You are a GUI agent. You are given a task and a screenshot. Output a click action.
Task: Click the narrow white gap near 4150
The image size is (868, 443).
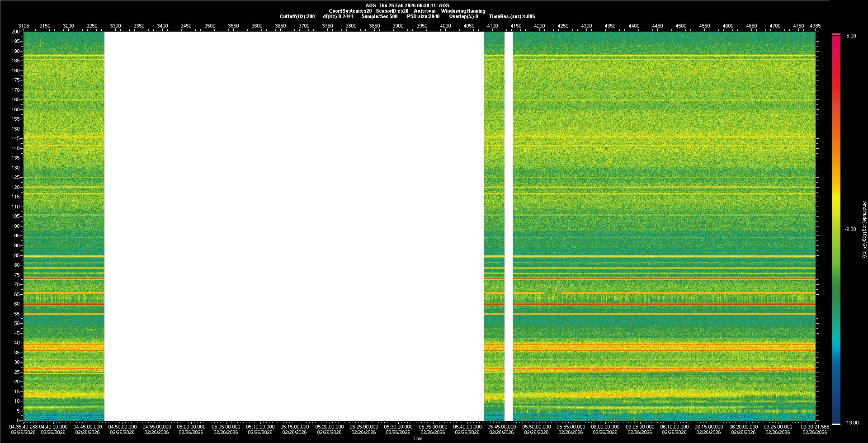coord(509,226)
